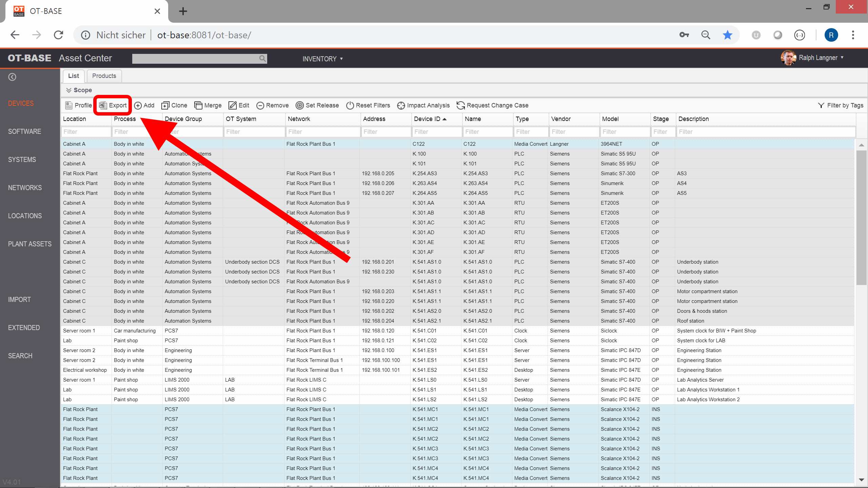Click the Type filter field
This screenshot has height=488, width=868.
tap(531, 132)
